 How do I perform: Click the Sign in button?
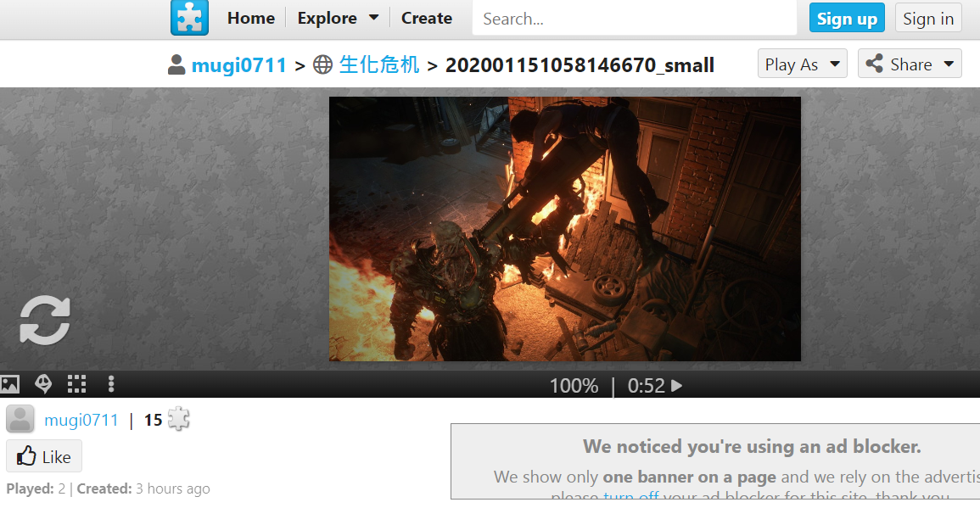[x=928, y=19]
